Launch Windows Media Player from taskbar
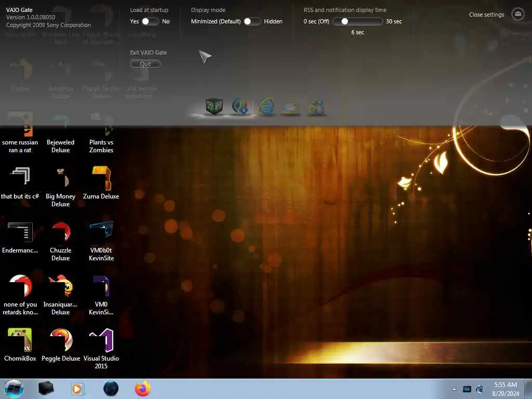This screenshot has height=399, width=532. coord(78,389)
